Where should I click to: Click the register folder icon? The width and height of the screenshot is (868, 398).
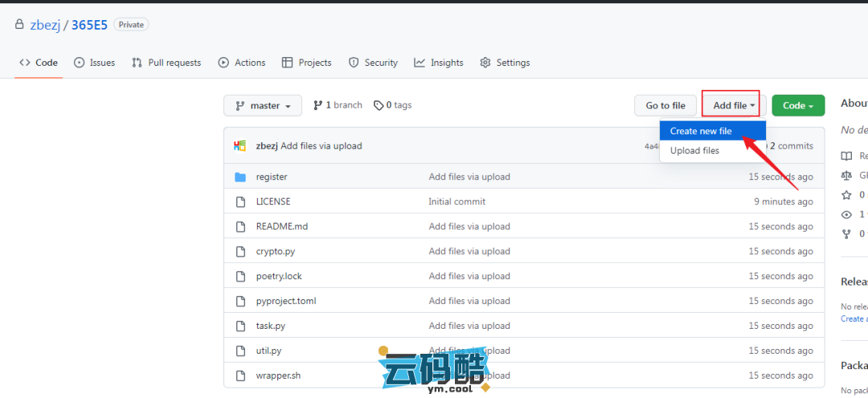(240, 177)
